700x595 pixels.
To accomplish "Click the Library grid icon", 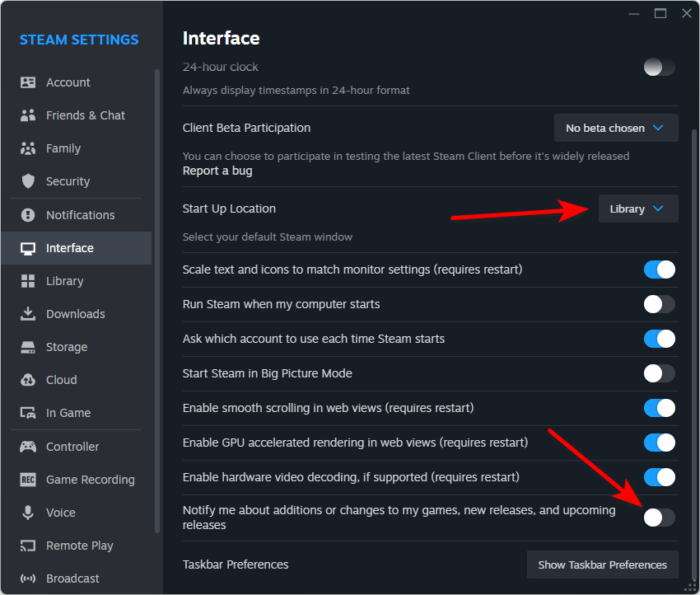I will click(x=28, y=281).
